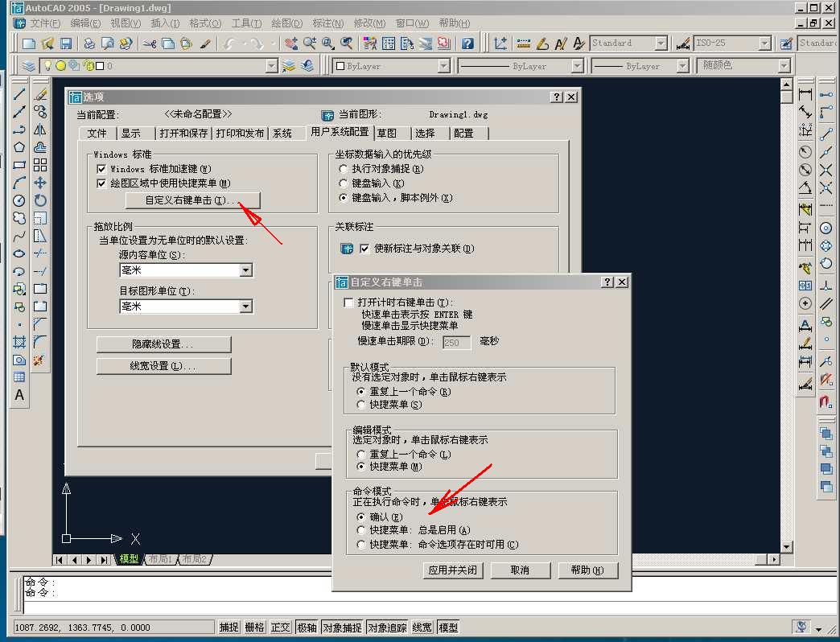Open the Standard text style dropdown
This screenshot has width=840, height=642.
661,43
